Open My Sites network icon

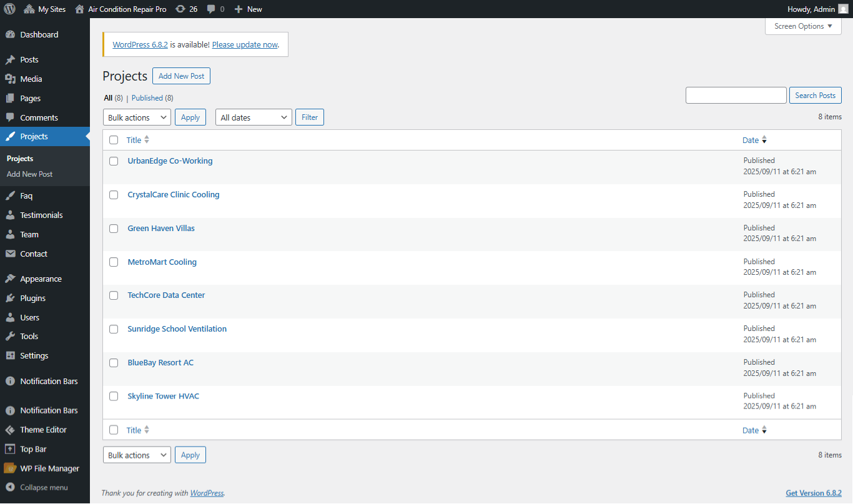[29, 9]
